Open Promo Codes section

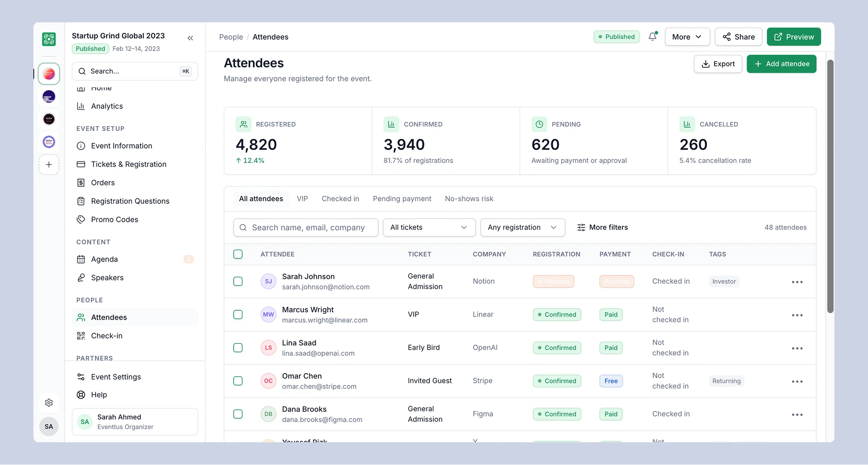[x=135, y=220]
